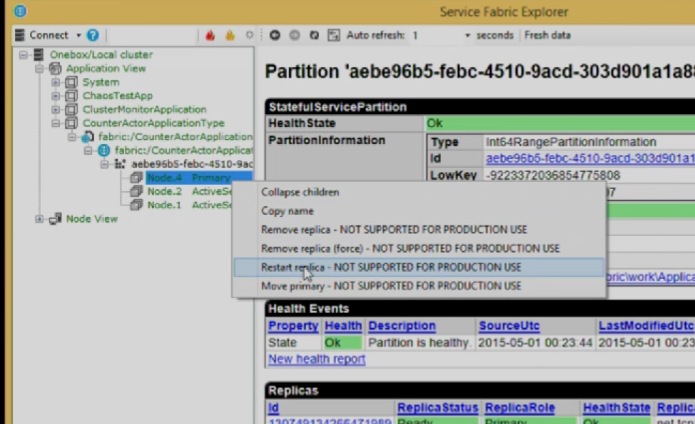Click the System application icon
Viewport: 695px width, 424px height.
(71, 82)
